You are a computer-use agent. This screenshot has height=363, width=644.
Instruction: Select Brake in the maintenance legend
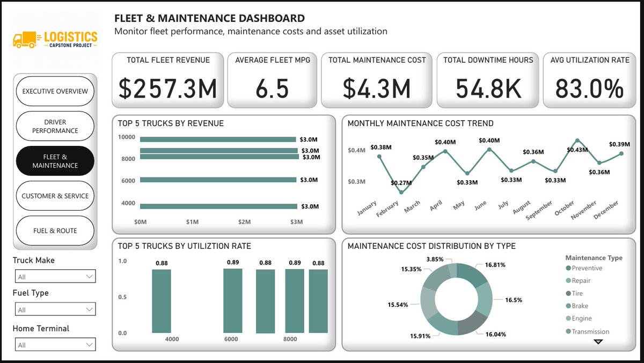tap(577, 306)
